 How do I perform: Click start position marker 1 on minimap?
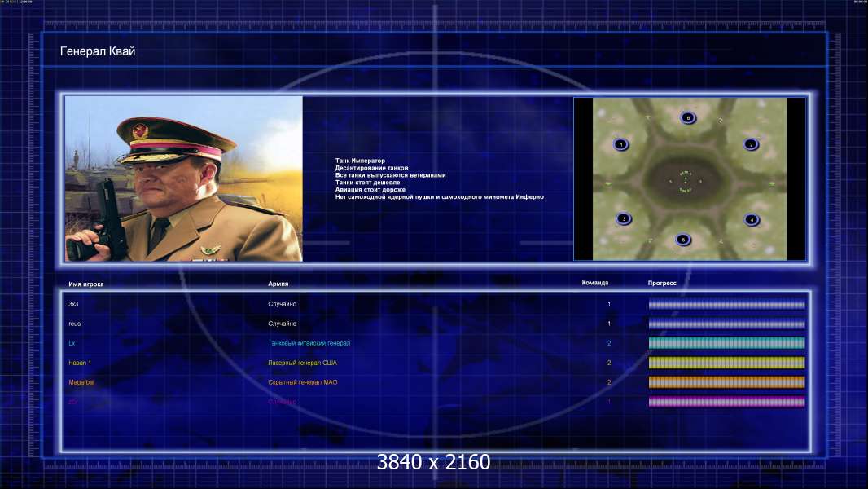[621, 144]
